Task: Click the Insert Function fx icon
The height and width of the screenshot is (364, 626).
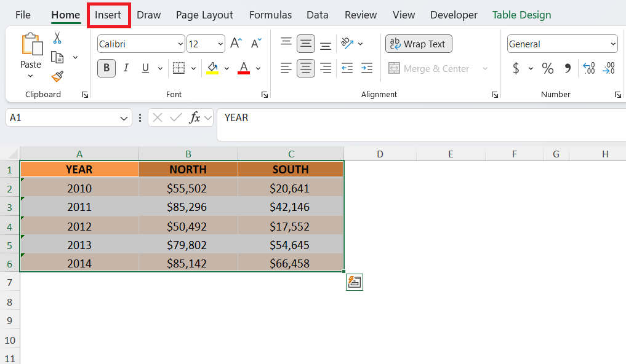Action: 195,117
